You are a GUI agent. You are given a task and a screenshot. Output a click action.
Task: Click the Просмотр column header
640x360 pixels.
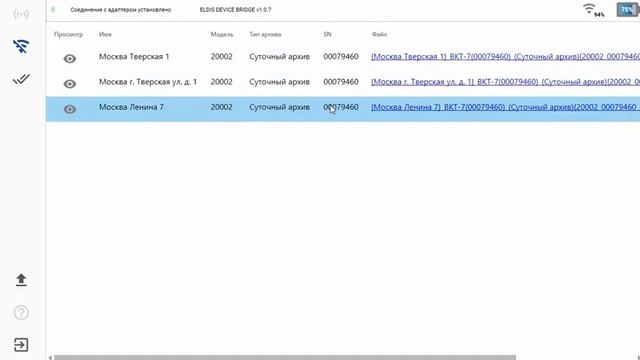[68, 34]
